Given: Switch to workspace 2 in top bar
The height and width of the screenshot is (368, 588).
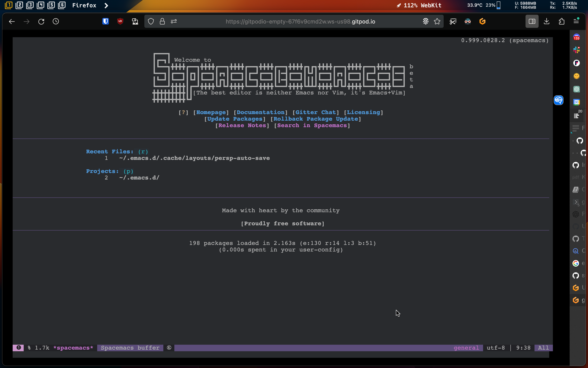Looking at the screenshot, I should (19, 5).
